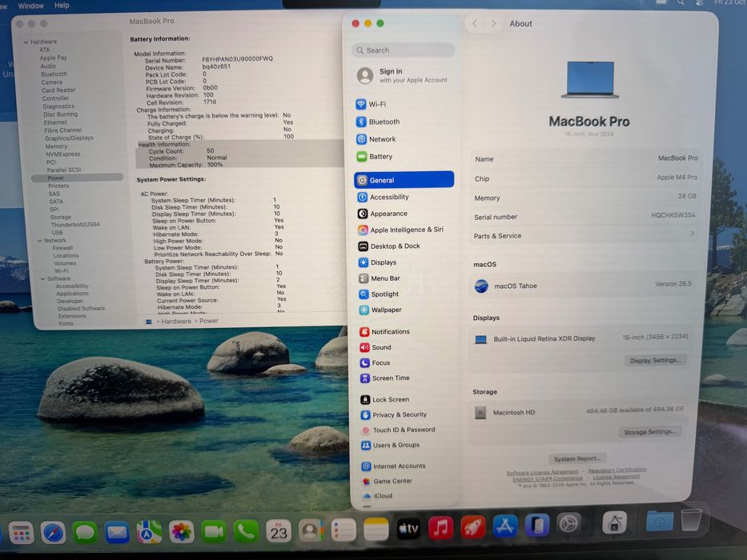The height and width of the screenshot is (560, 747).
Task: Select Applications under Software in System Information
Action: click(72, 294)
